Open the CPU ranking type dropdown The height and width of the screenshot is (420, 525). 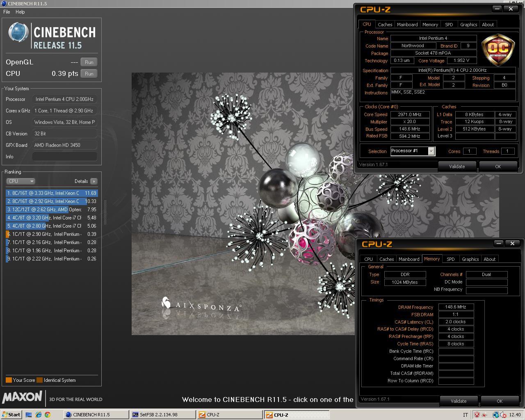[x=21, y=181]
